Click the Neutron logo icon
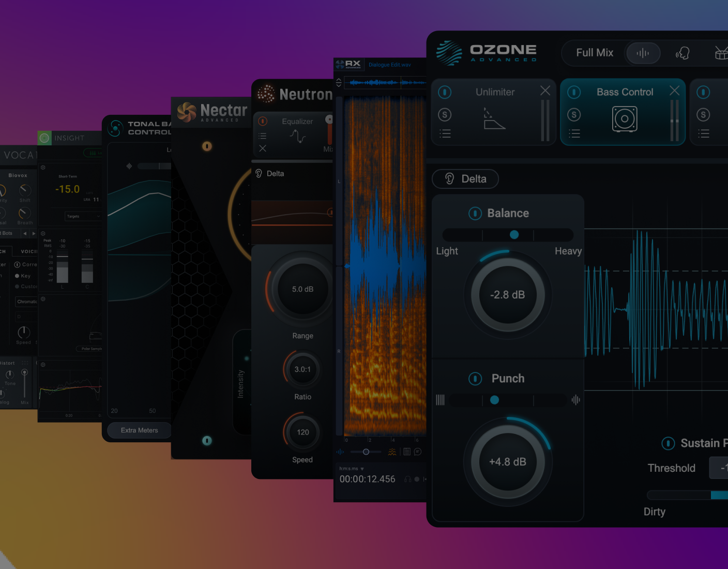This screenshot has width=728, height=569. point(266,94)
